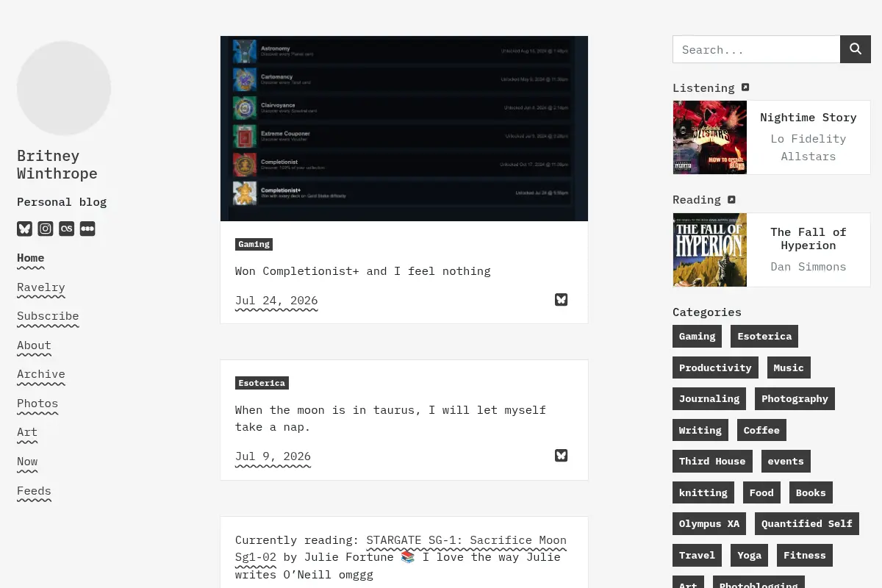The width and height of the screenshot is (882, 588).
Task: Select the Yoga category
Action: point(749,555)
